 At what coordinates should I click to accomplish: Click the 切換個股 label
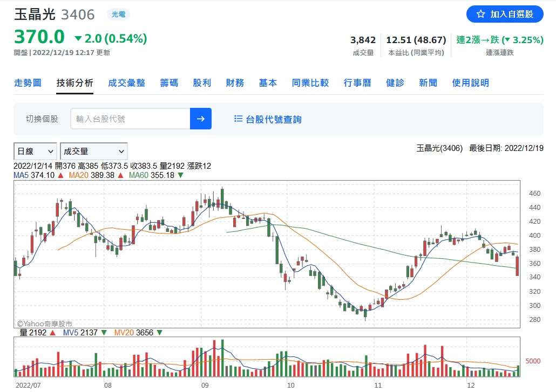point(42,119)
